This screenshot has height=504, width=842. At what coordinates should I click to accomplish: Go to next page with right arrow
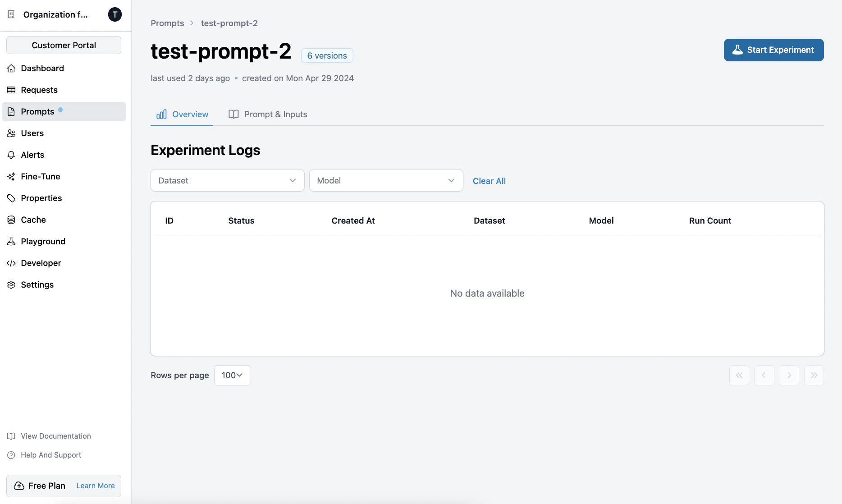coord(789,375)
